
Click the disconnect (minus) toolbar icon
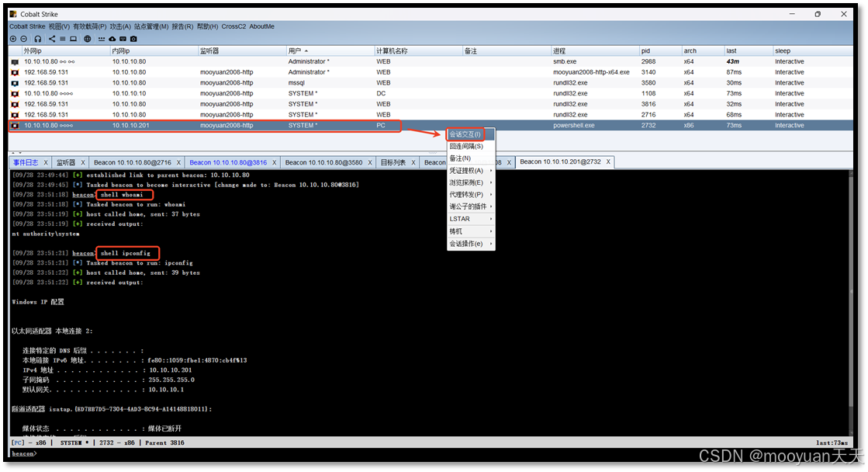pos(24,39)
